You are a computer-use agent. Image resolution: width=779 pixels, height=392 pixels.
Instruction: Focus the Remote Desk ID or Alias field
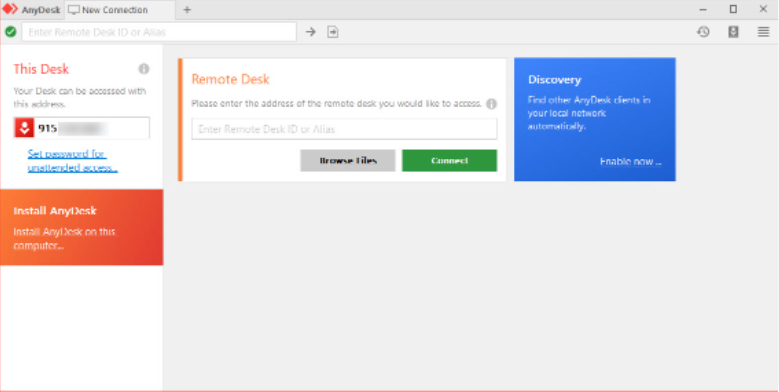point(344,129)
